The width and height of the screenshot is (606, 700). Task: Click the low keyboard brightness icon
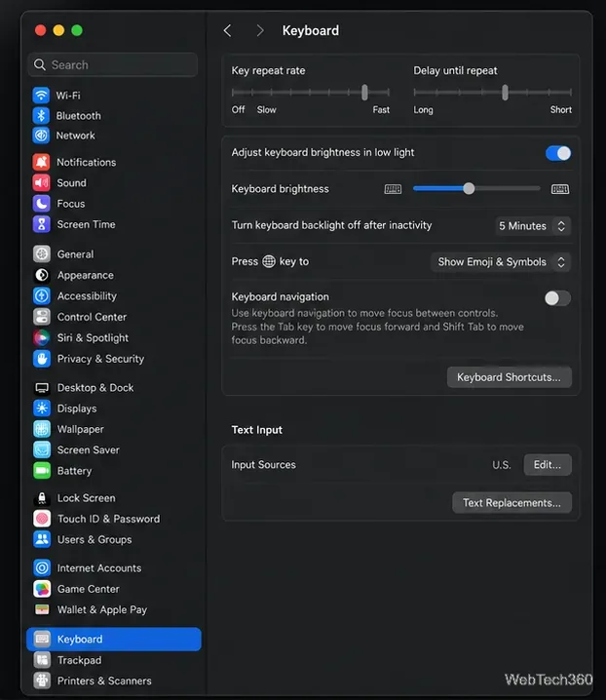point(393,189)
